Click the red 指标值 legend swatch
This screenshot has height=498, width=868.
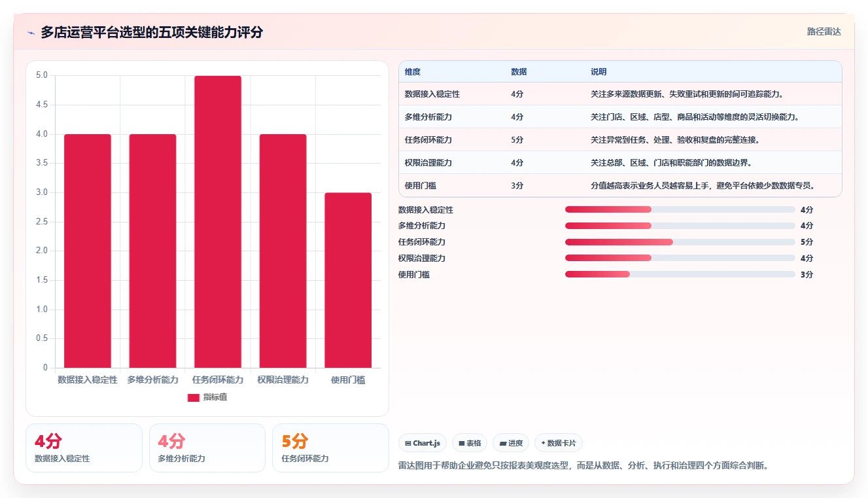(x=193, y=397)
